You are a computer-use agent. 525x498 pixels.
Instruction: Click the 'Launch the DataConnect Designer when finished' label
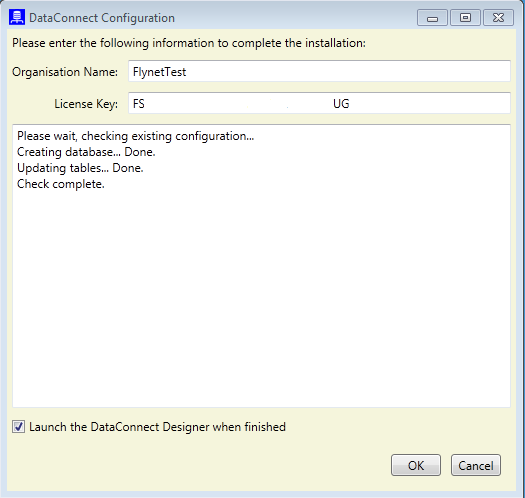157,427
